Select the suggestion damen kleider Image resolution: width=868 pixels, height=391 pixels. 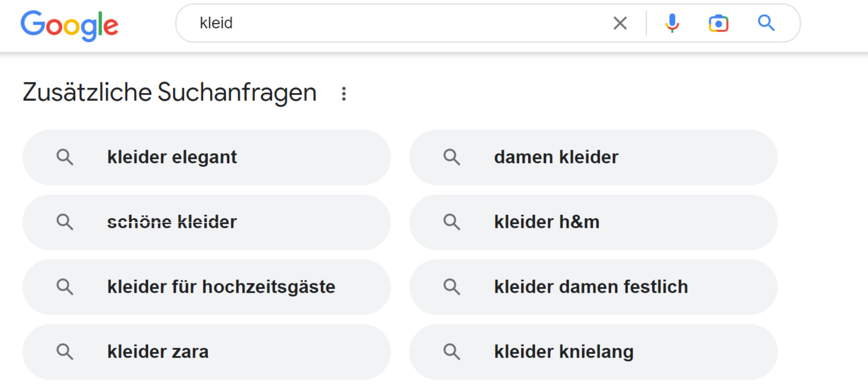point(556,157)
